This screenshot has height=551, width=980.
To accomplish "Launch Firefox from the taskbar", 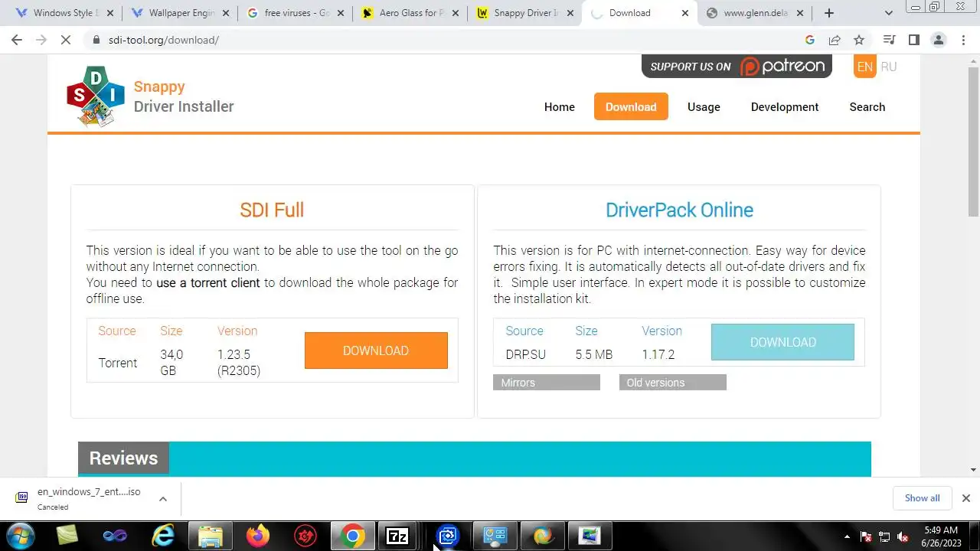I will [258, 536].
